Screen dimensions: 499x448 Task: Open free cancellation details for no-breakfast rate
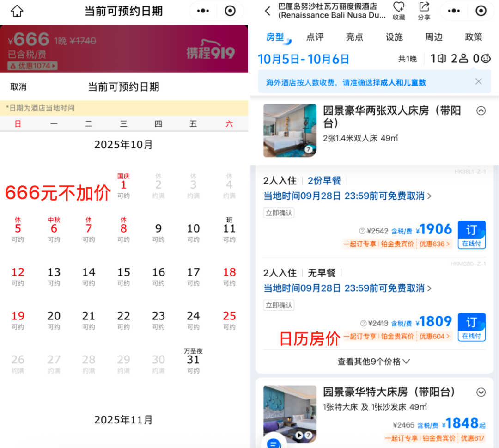(x=347, y=288)
